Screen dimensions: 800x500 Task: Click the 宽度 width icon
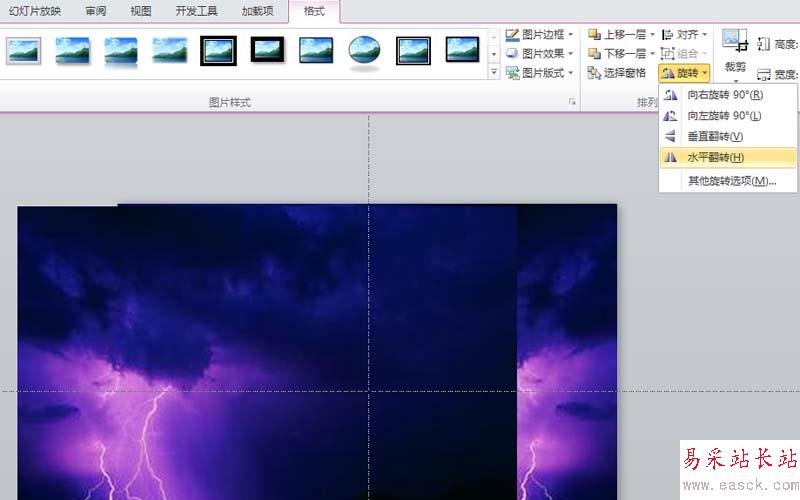pos(763,75)
